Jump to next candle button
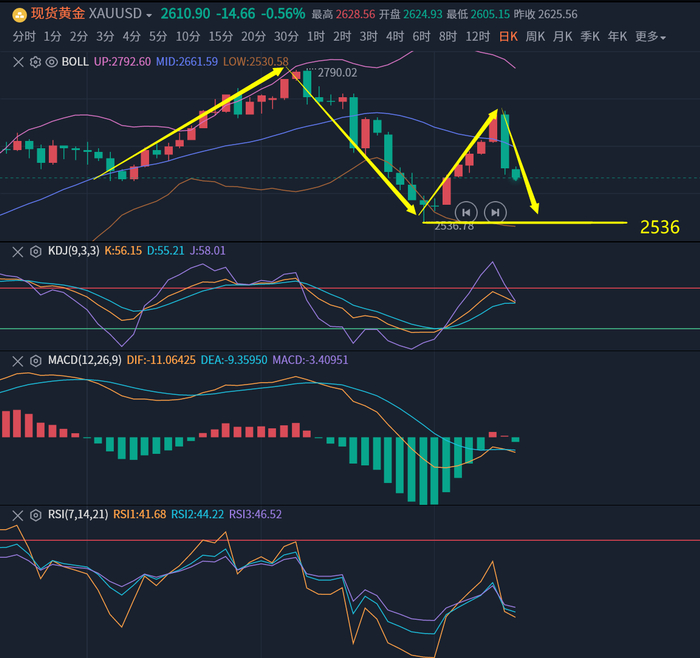 click(495, 212)
